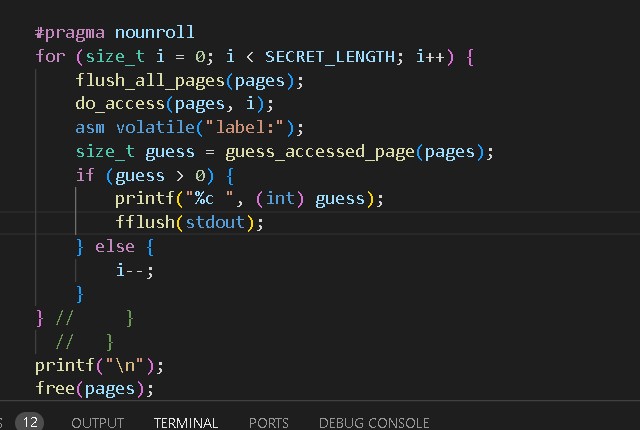The image size is (640, 430).
Task: Place cursor on the #pragma nounroll line
Action: click(114, 33)
